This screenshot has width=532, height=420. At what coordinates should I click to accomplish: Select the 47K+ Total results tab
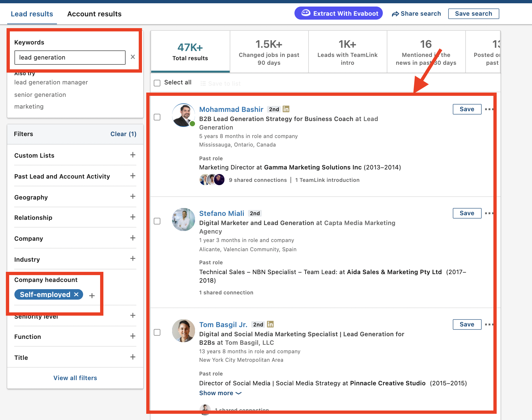[190, 52]
